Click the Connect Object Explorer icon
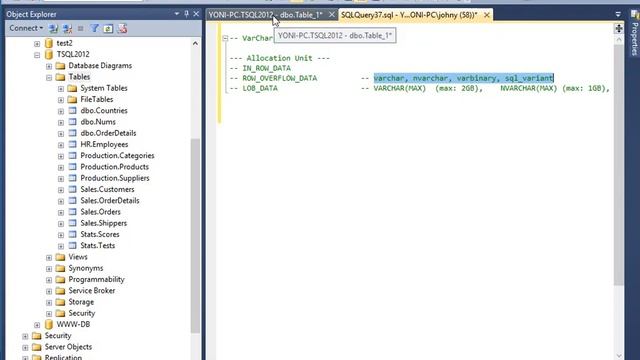The width and height of the screenshot is (640, 360). [53, 29]
